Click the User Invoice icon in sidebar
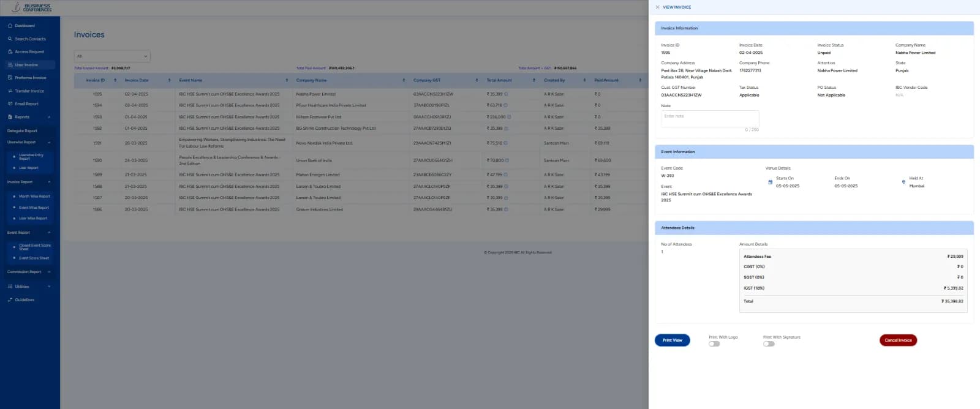Viewport: 980px width, 409px height. (x=10, y=65)
